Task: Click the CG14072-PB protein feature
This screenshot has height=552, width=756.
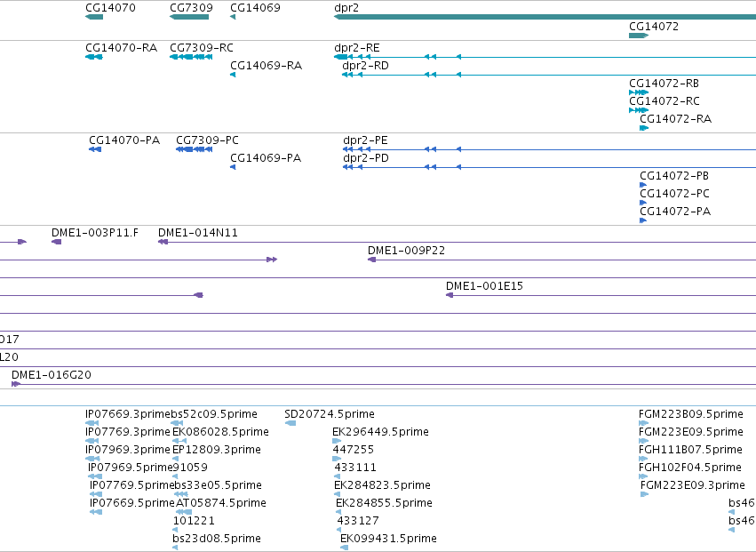Action: [x=643, y=185]
